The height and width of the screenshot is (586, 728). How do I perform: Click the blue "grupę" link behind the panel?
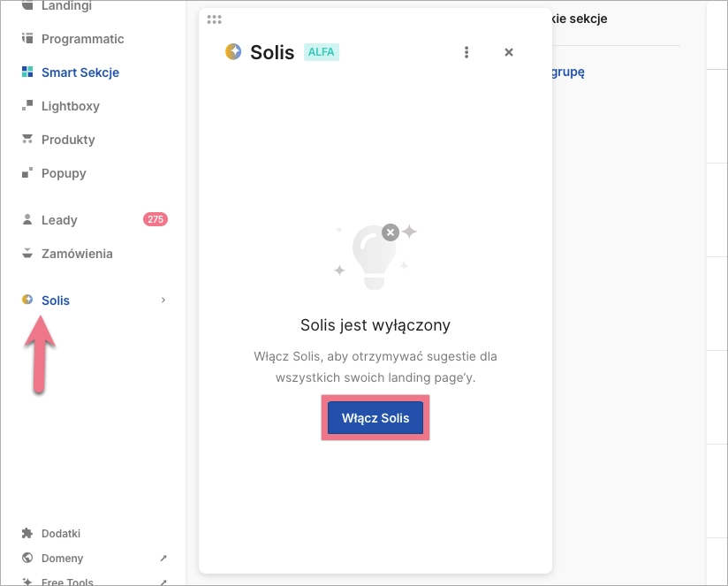click(x=567, y=72)
